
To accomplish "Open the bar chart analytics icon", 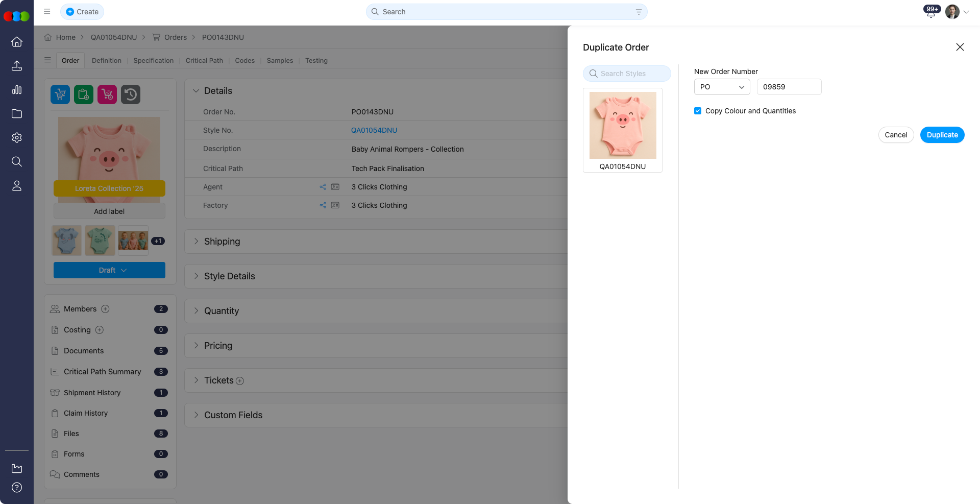I will [x=17, y=90].
